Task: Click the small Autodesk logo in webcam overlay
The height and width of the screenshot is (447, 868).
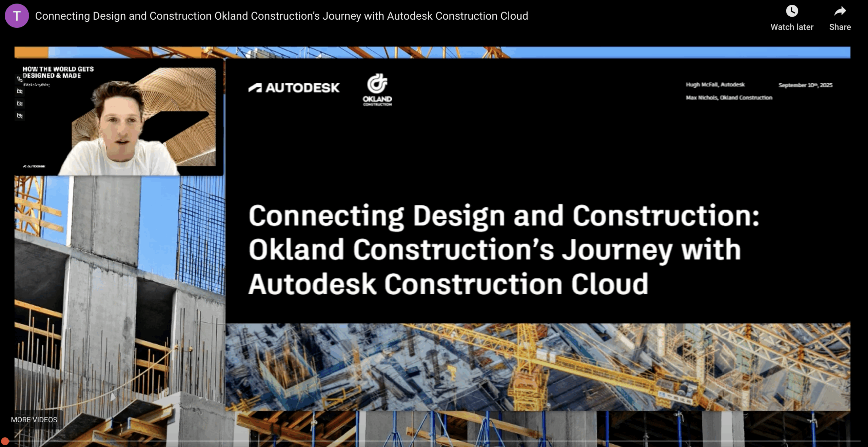Action: (x=34, y=166)
